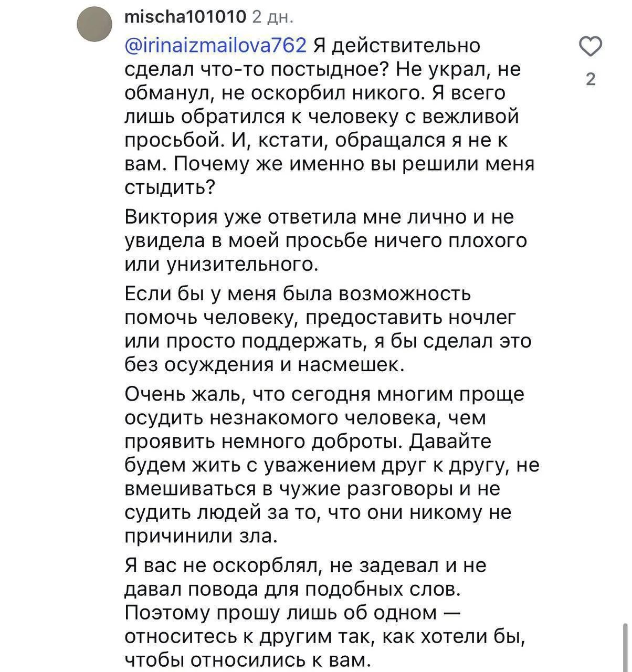Click the word 'Давайте' in the comment

450,442
